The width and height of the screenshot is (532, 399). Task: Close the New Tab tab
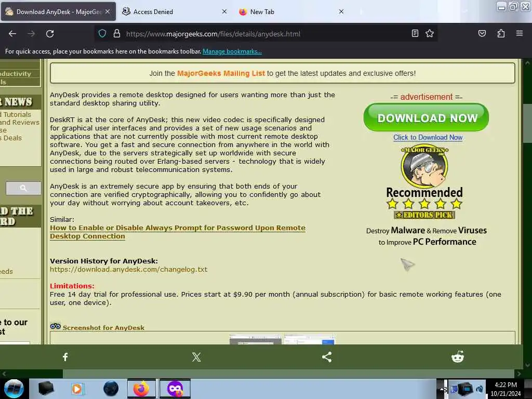341,11
